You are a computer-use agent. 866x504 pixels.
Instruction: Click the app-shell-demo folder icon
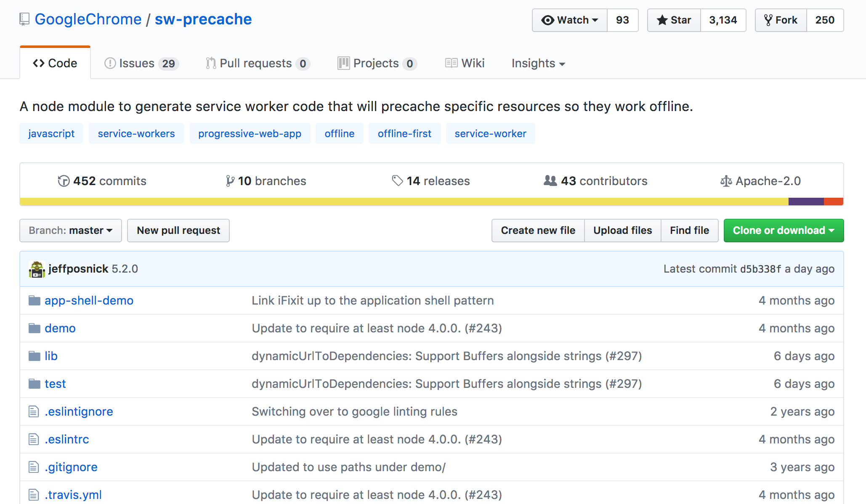pos(34,300)
